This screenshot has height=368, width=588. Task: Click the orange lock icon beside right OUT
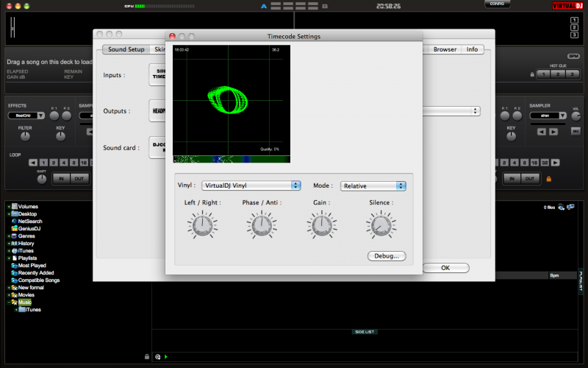[548, 179]
